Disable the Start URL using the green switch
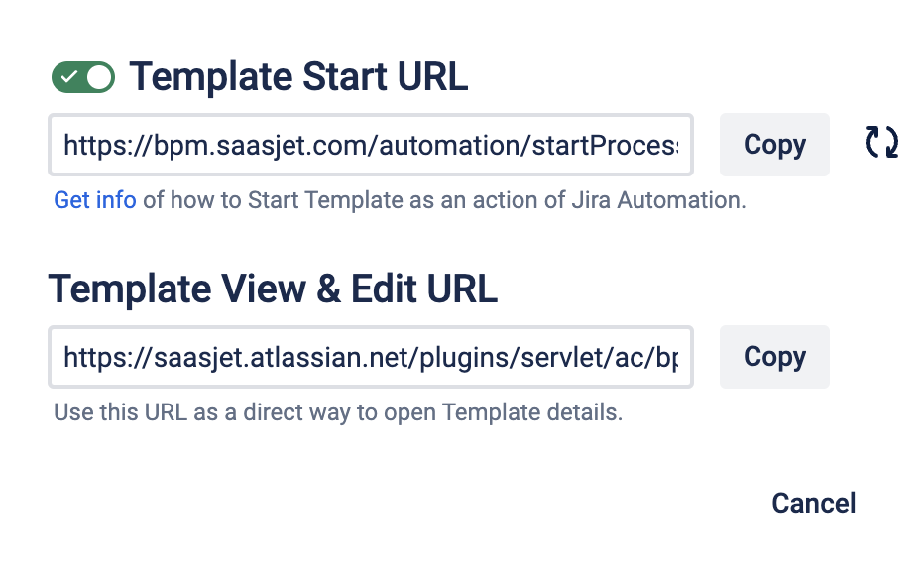Viewport: 924px width, 579px height. (83, 77)
